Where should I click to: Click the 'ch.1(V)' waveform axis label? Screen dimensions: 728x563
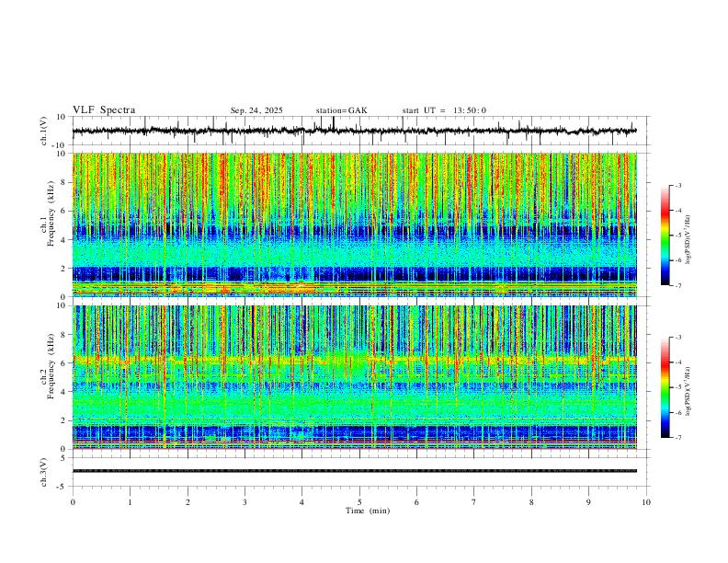coord(43,131)
